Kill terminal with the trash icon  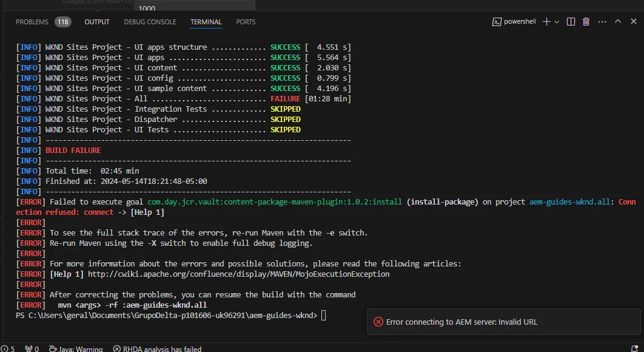(586, 22)
